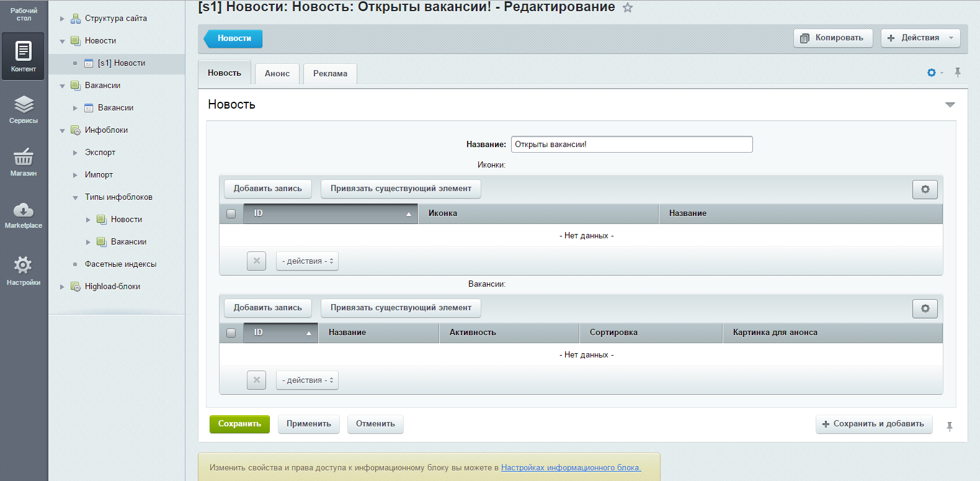Click gear settings icon in Вакансии table
980x481 pixels.
[x=925, y=308]
